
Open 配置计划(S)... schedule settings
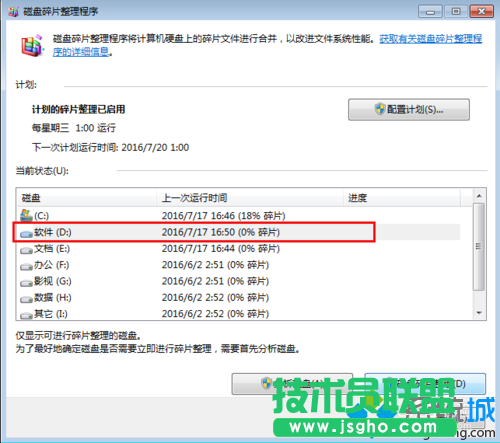pos(409,109)
